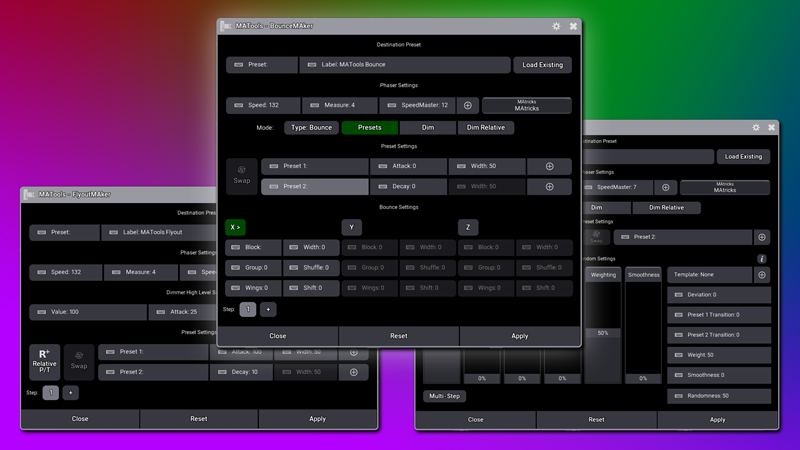This screenshot has height=450, width=800.
Task: Toggle Dim Relative mode in BounceMAker
Action: (486, 128)
